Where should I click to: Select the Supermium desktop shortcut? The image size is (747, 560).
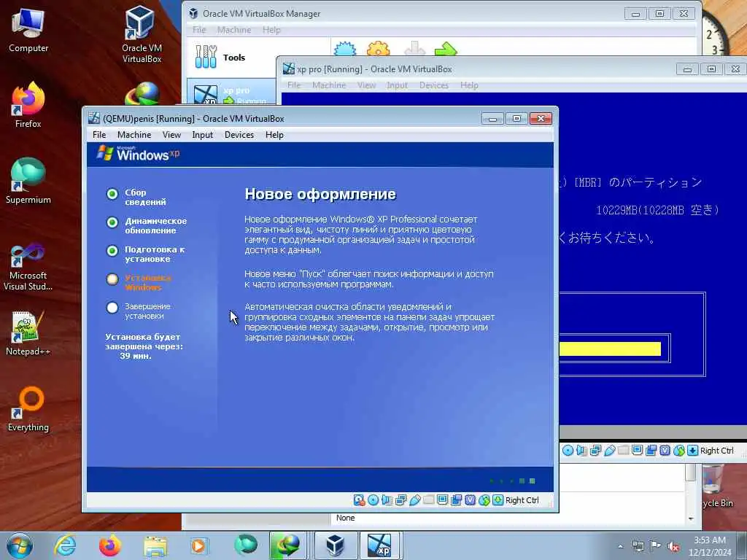pyautogui.click(x=28, y=181)
